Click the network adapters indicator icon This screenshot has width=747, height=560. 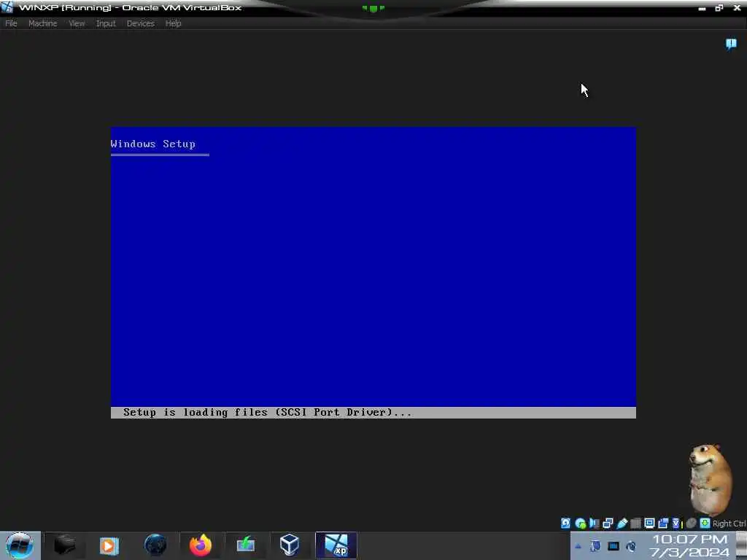[608, 524]
